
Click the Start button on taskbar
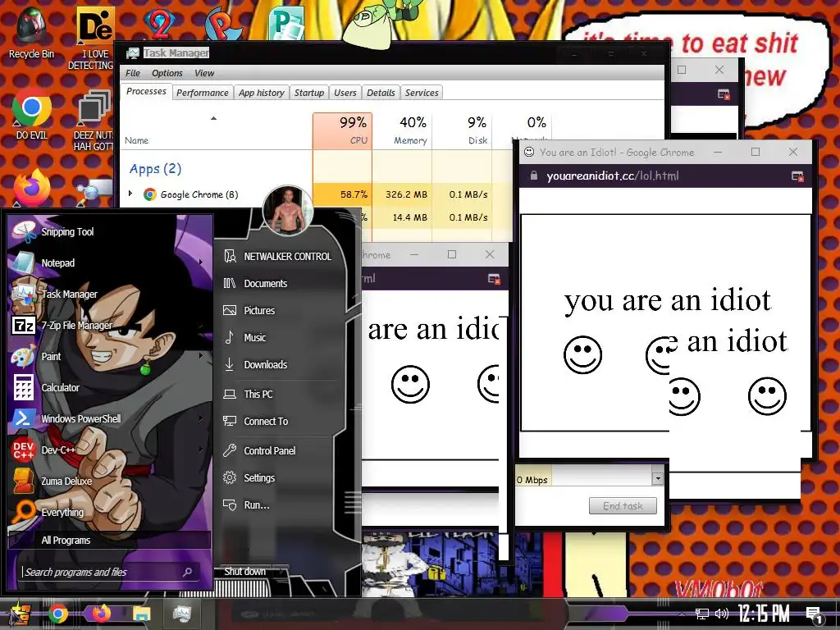click(21, 614)
